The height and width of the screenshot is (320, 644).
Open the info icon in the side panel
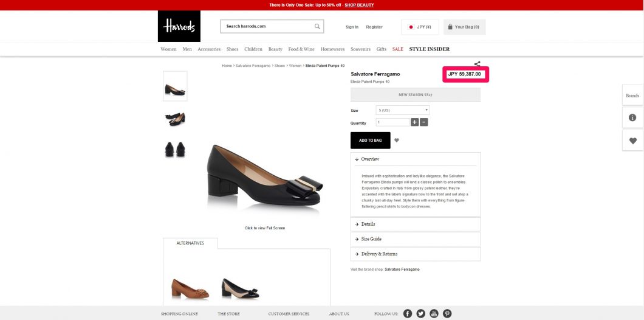coord(632,117)
